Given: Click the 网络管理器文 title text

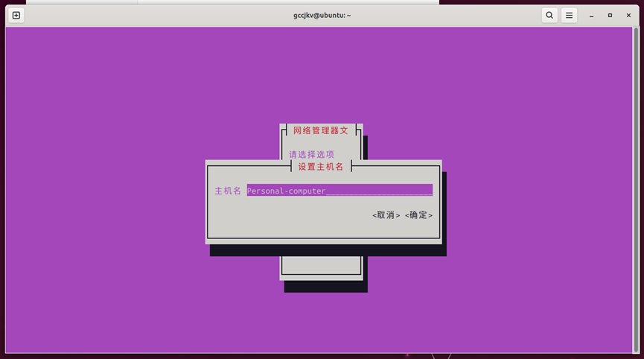Looking at the screenshot, I should (320, 130).
